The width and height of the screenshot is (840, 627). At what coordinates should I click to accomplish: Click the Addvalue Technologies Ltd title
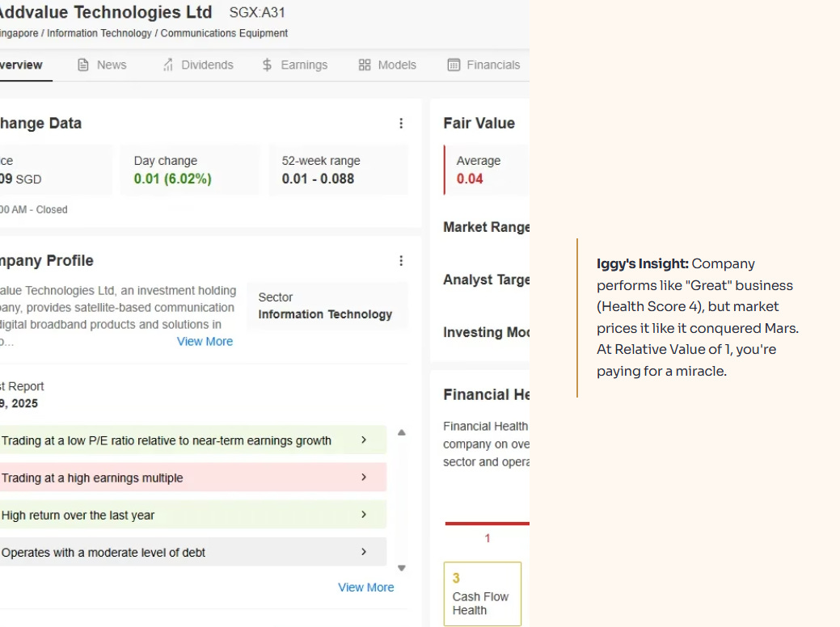tap(106, 12)
